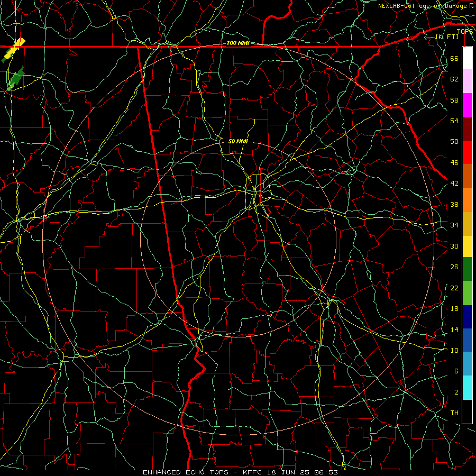
Task: Click legend value 38
Action: 454,204
